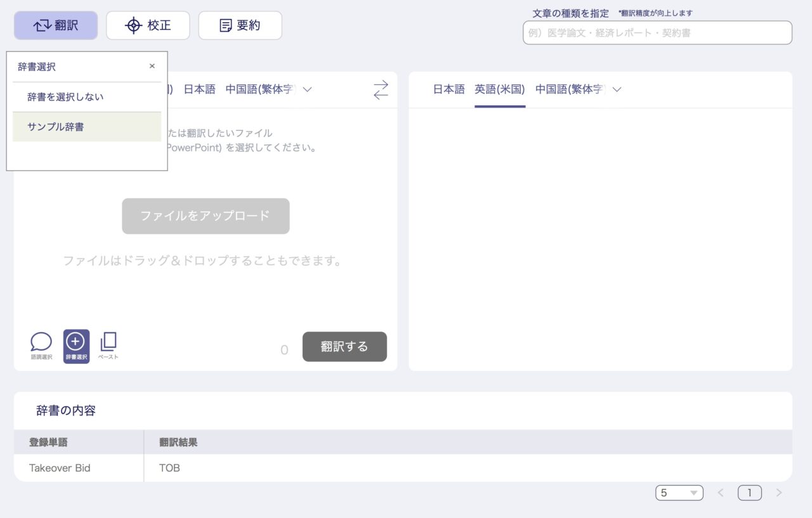This screenshot has width=812, height=518.
Task: Switch target language to 英語(米国)
Action: 499,89
